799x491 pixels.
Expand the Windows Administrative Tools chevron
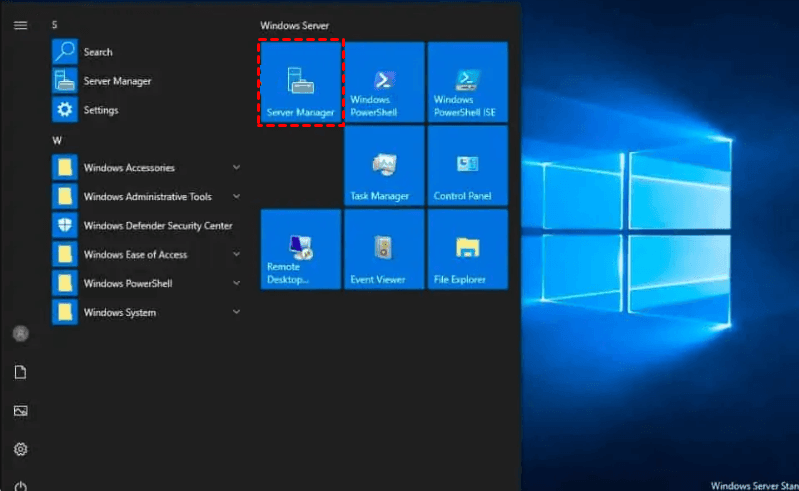click(x=236, y=196)
